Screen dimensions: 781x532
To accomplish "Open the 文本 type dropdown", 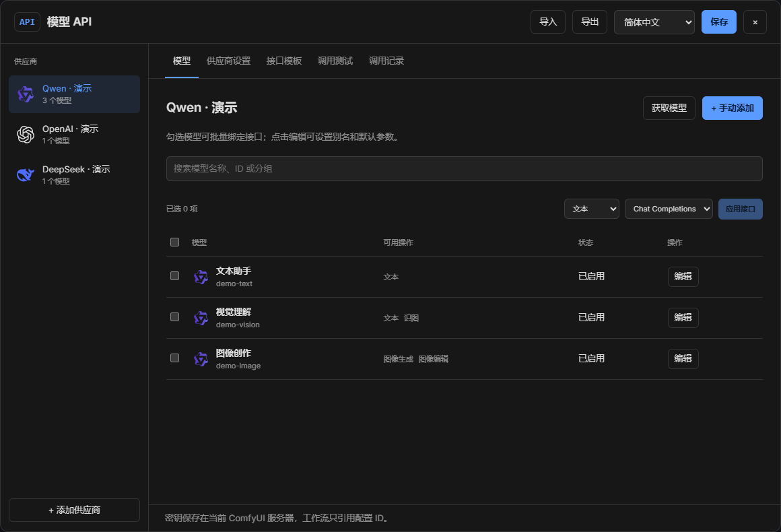I will (x=591, y=209).
